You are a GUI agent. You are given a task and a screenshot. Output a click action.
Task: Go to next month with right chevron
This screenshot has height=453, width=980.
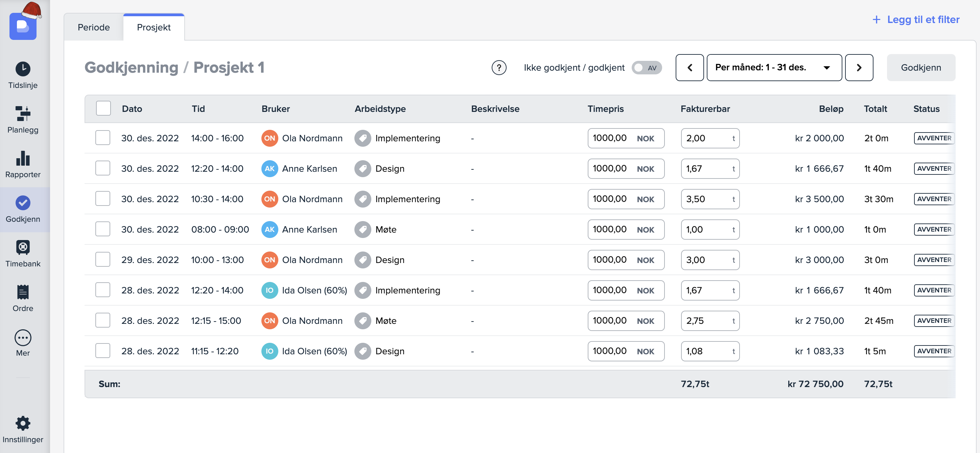859,68
